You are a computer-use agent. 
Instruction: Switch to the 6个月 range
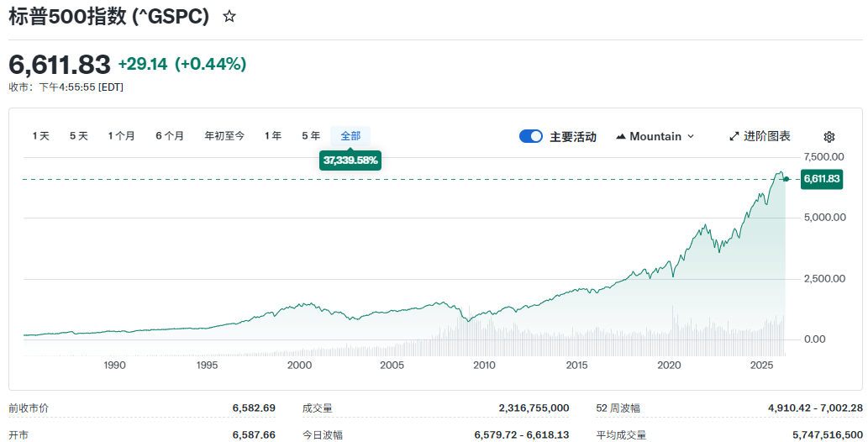pyautogui.click(x=170, y=135)
